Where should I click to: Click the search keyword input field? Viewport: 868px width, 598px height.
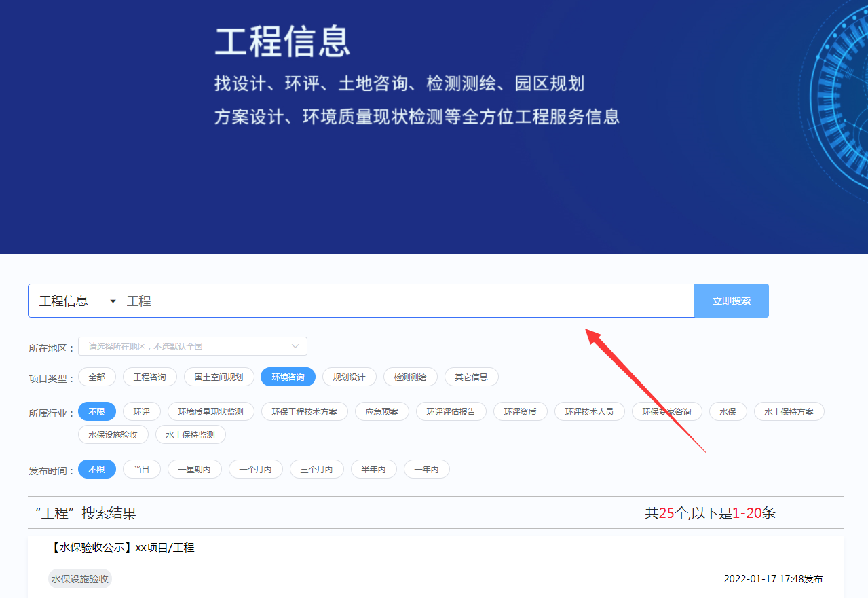pos(407,301)
